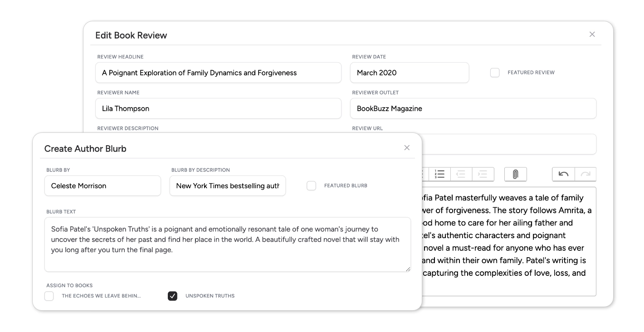Screen dimensions: 644x332
Task: Click the Review URL input field
Action: 509,144
